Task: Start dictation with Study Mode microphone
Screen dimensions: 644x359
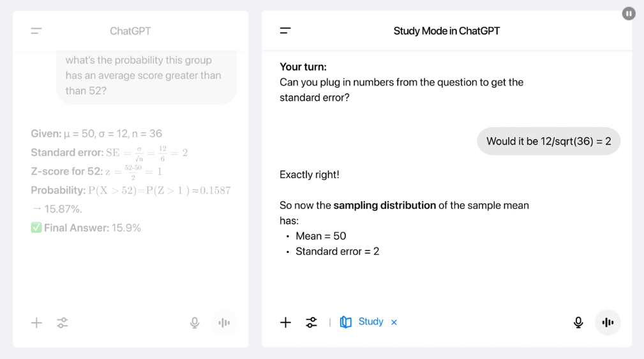Action: [x=578, y=323]
